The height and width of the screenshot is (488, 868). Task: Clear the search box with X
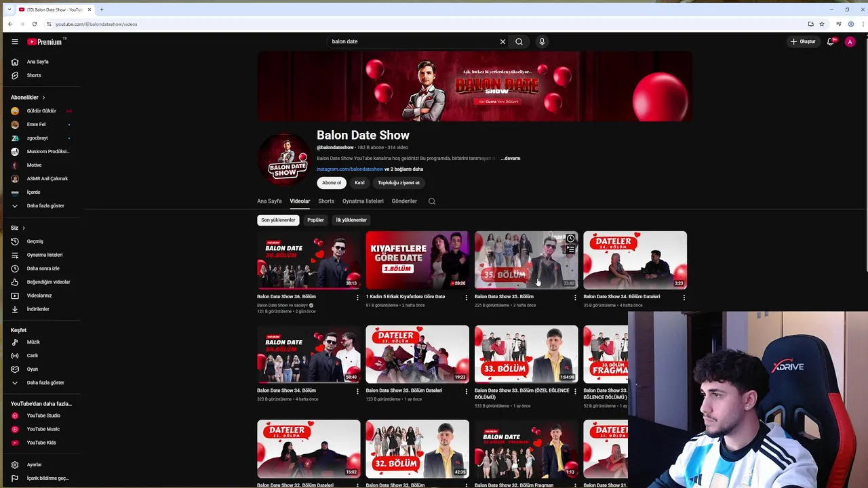[x=502, y=41]
